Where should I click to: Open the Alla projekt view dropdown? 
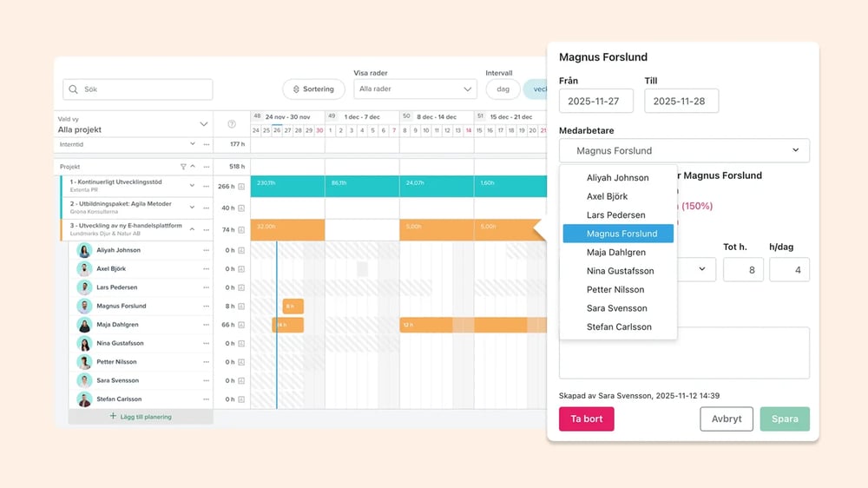[204, 124]
